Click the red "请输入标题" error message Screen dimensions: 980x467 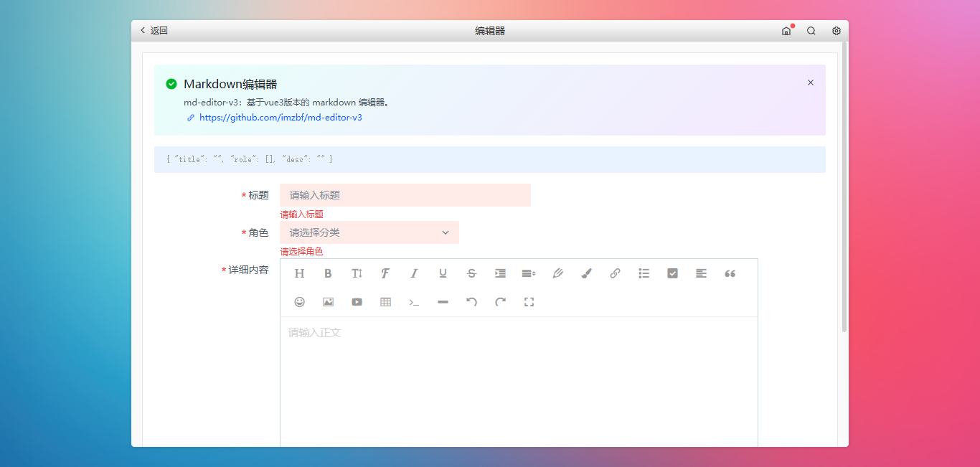[301, 214]
